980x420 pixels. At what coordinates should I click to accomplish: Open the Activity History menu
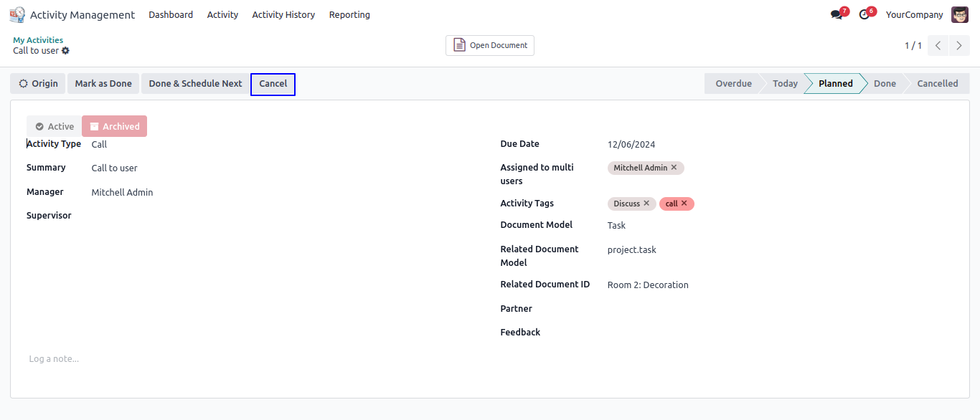(x=283, y=14)
